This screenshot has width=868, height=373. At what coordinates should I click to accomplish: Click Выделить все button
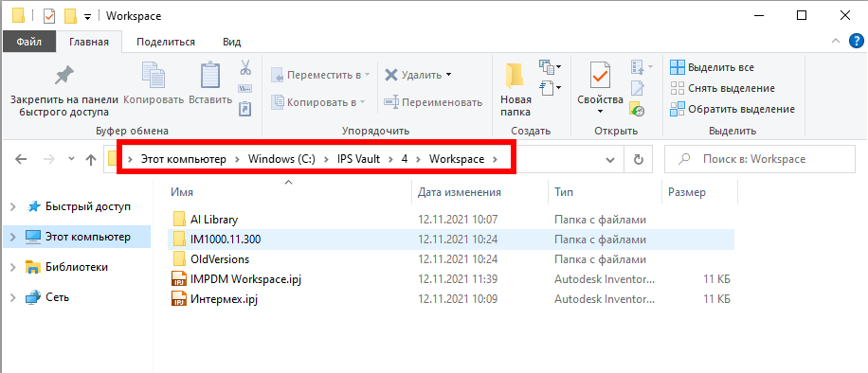click(x=712, y=67)
